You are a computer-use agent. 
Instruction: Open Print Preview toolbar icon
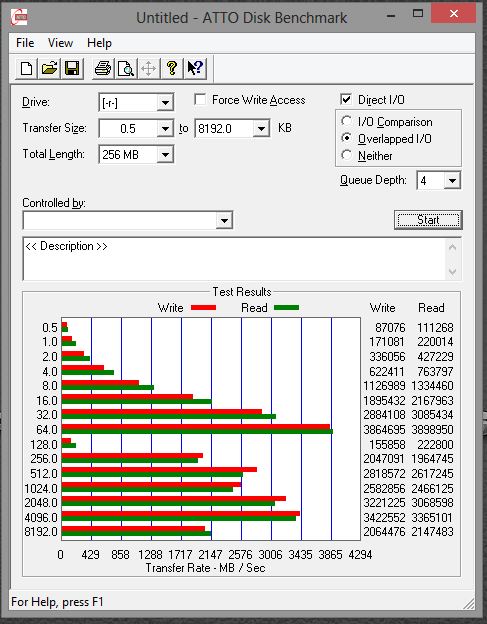pos(126,68)
